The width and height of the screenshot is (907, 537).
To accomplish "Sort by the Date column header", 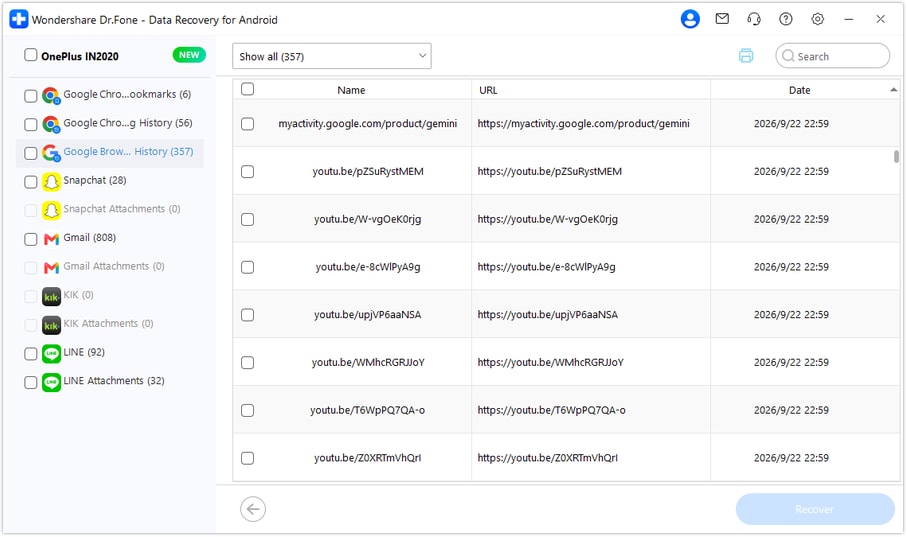I will click(799, 90).
